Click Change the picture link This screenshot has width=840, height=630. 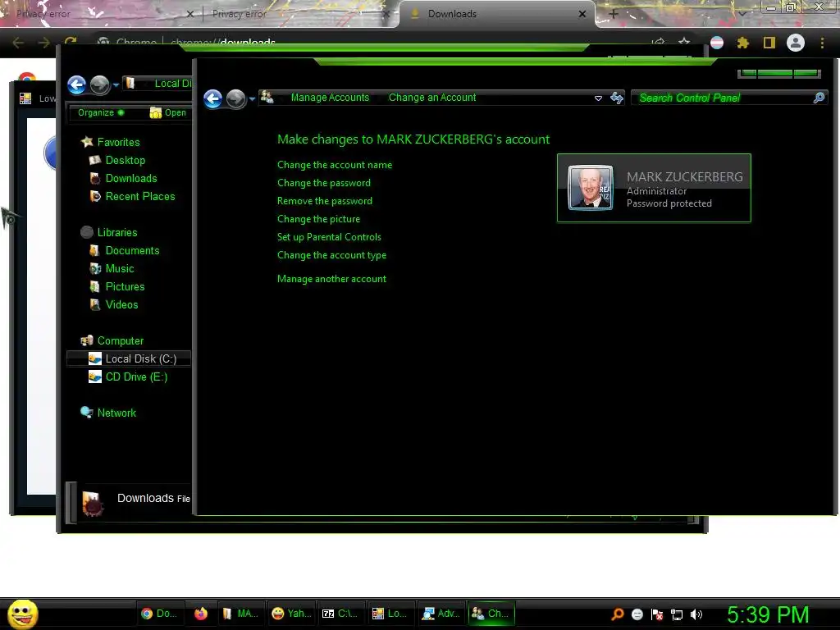point(319,219)
